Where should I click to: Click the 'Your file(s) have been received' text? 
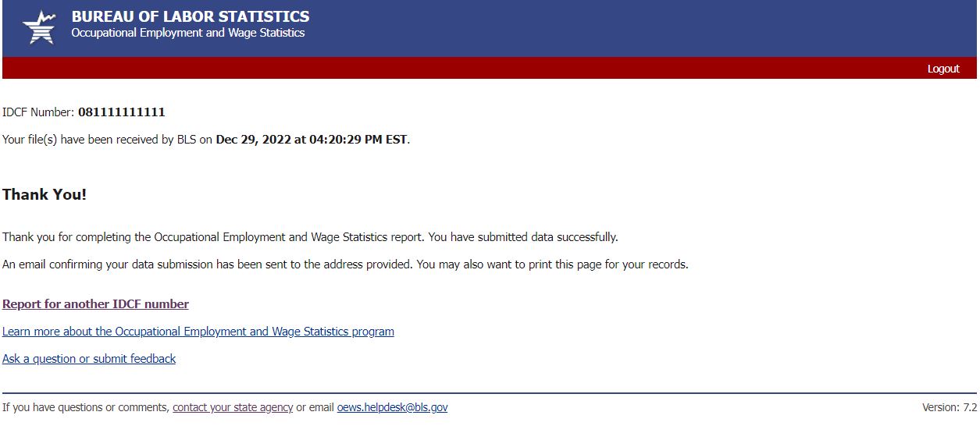108,140
